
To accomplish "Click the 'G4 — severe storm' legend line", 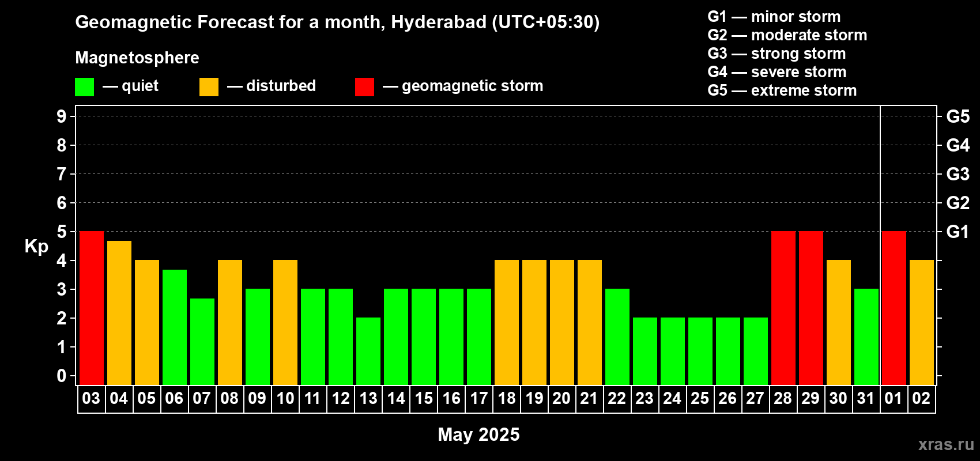I will [x=777, y=72].
